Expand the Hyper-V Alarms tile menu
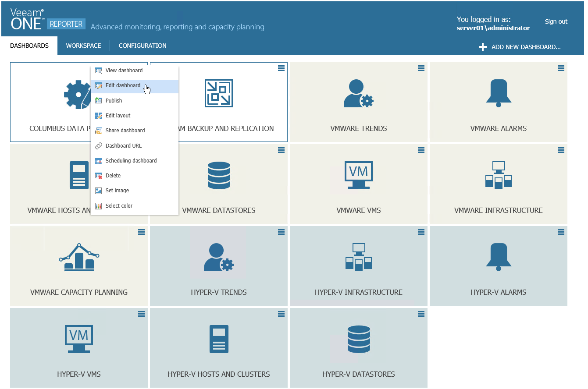 coord(561,232)
